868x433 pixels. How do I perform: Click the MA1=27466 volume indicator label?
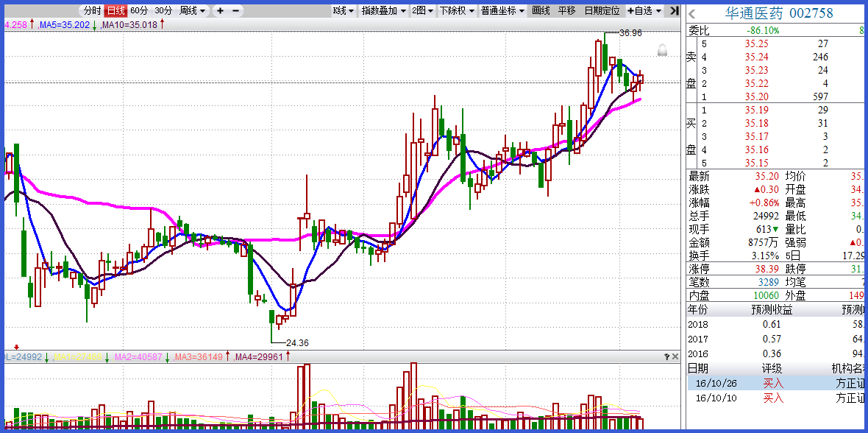pyautogui.click(x=77, y=357)
